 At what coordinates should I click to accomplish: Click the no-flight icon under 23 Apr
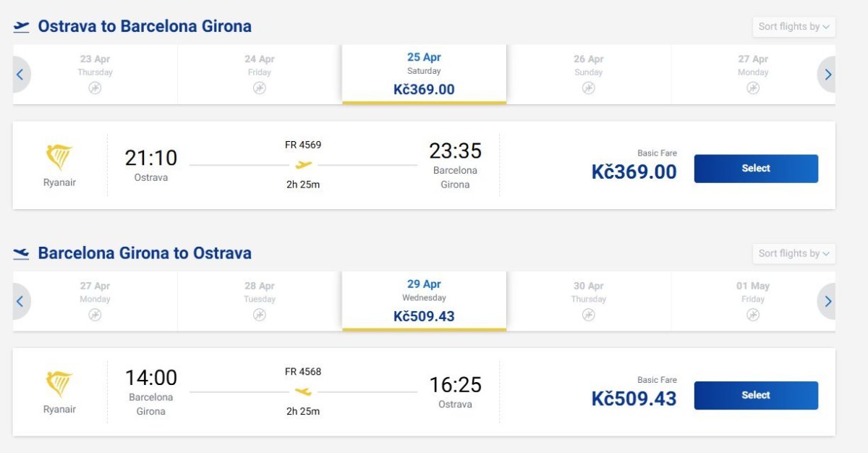(x=95, y=88)
